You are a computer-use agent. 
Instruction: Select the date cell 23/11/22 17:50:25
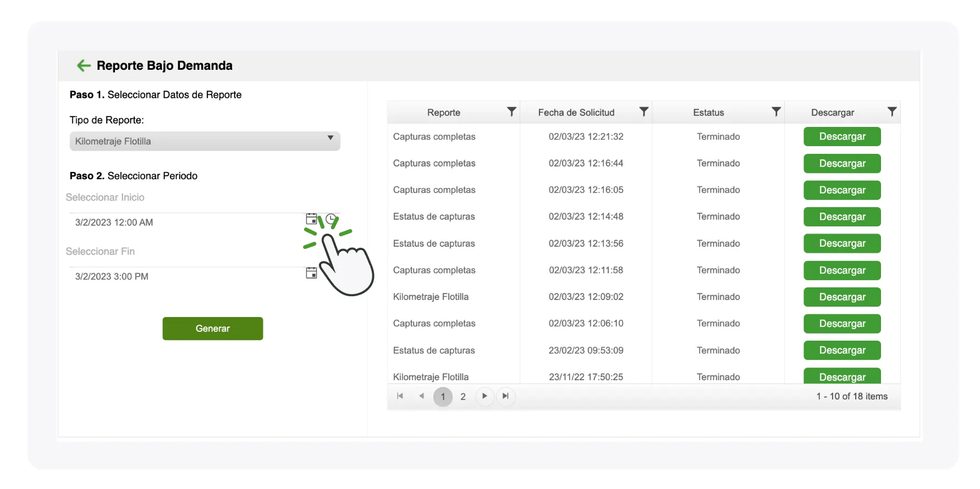coord(586,377)
